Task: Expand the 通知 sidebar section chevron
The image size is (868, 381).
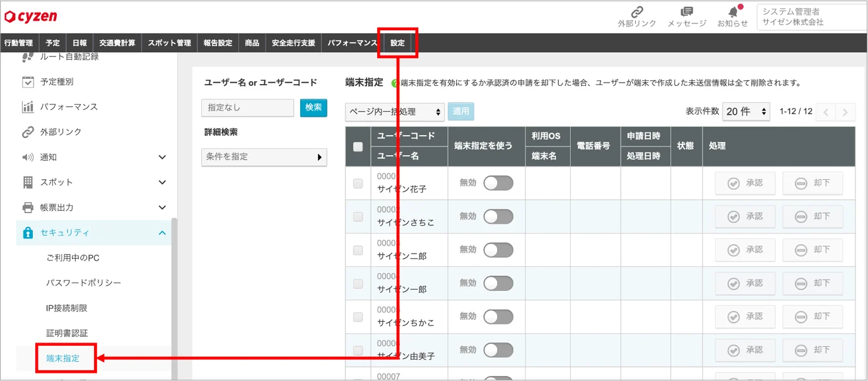Action: pos(162,157)
